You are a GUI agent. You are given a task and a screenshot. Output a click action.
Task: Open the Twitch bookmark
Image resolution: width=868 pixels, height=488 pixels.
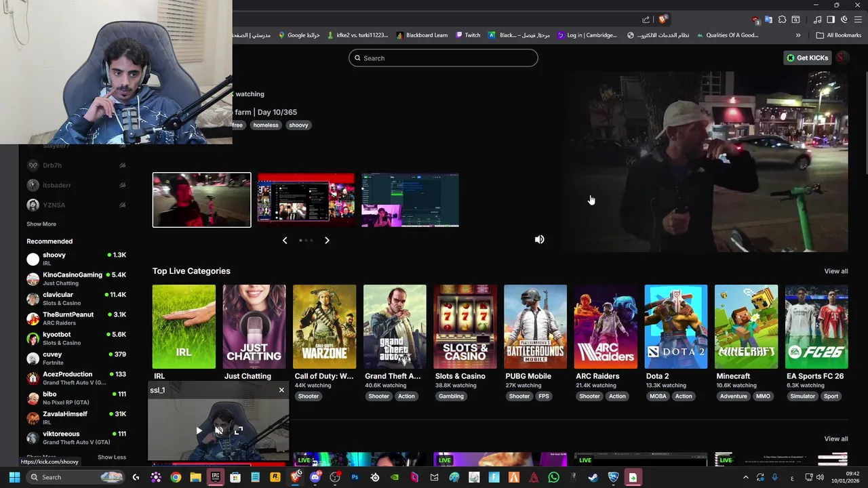coord(468,35)
